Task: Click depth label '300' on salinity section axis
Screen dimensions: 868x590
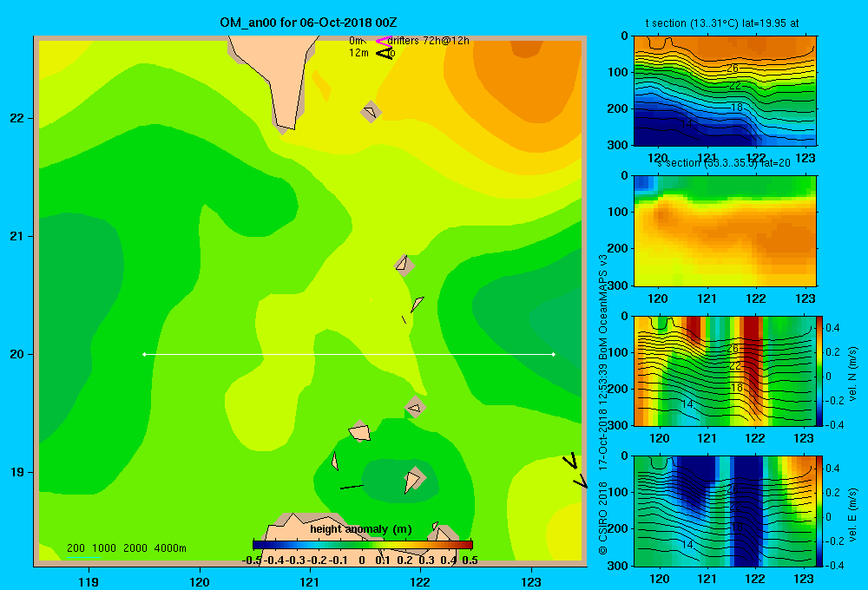Action: [617, 285]
